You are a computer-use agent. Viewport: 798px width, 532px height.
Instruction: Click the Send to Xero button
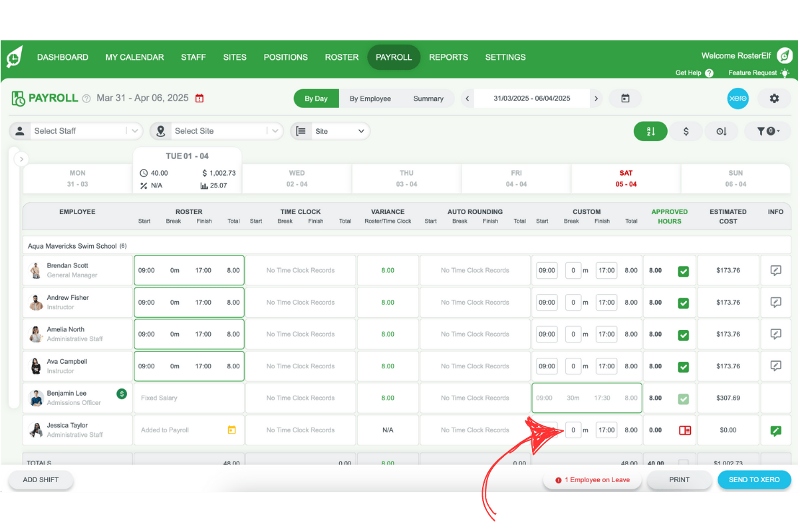[x=754, y=479]
